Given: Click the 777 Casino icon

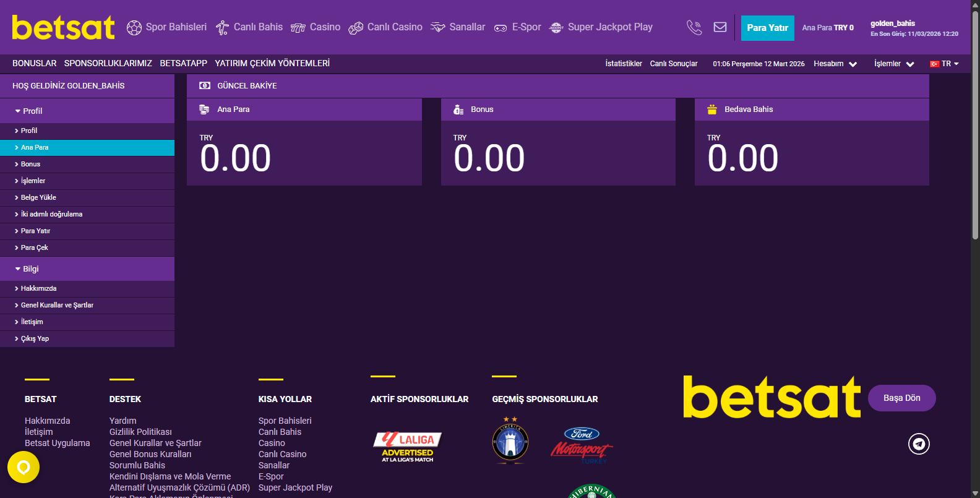Looking at the screenshot, I should (298, 28).
